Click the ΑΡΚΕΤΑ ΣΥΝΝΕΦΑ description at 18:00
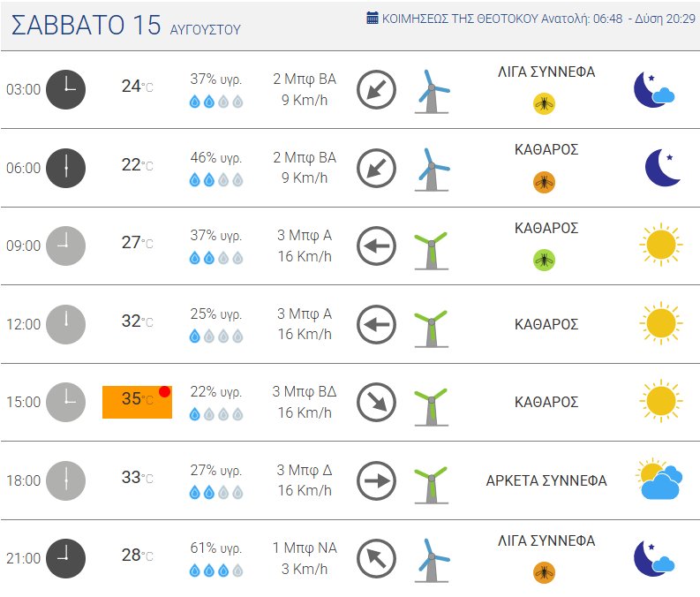700x597 pixels. pos(546,481)
